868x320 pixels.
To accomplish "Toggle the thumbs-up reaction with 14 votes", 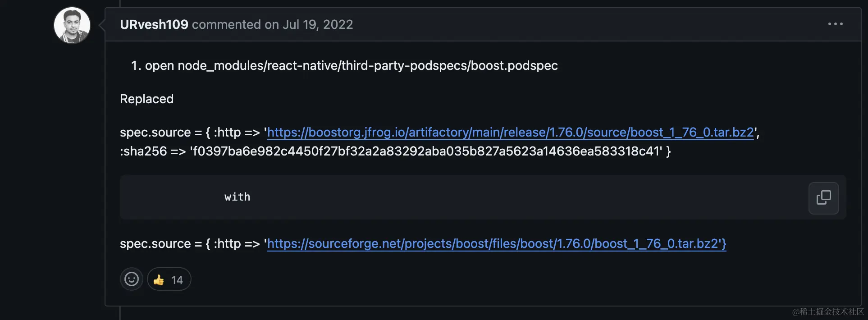I will (x=169, y=280).
